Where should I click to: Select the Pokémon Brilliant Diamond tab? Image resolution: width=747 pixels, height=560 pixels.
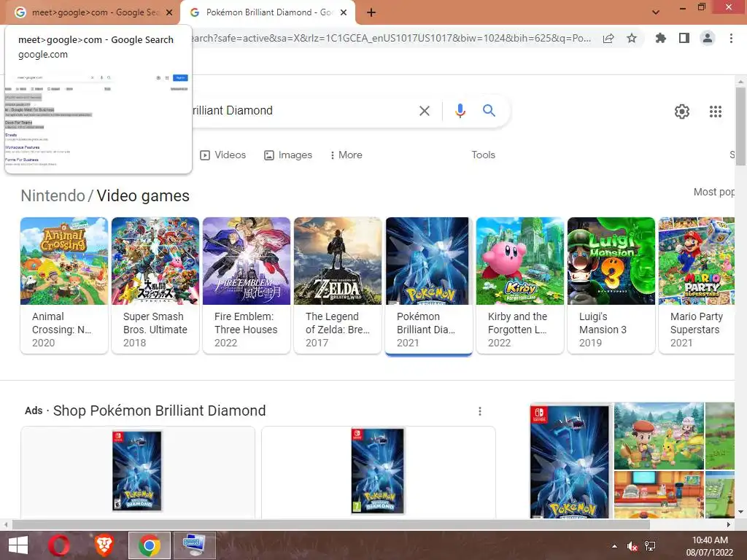pos(267,12)
